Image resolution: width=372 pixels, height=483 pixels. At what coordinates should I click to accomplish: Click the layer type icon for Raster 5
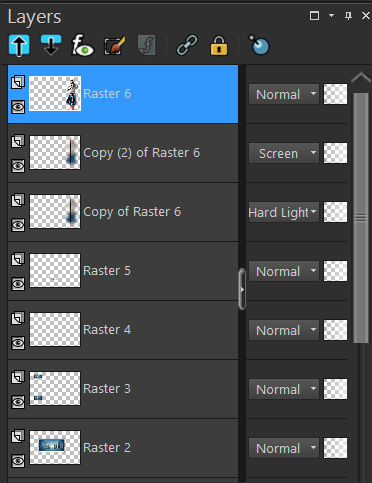coord(18,259)
